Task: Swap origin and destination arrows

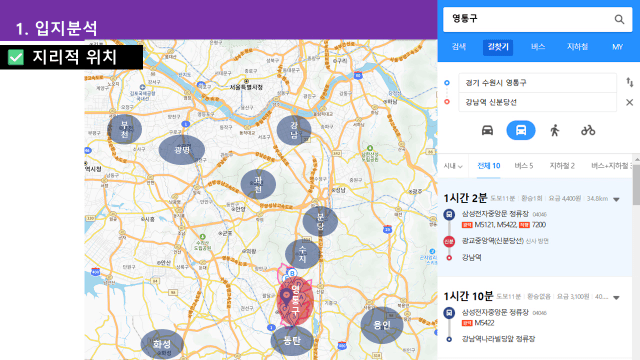Action: click(630, 82)
